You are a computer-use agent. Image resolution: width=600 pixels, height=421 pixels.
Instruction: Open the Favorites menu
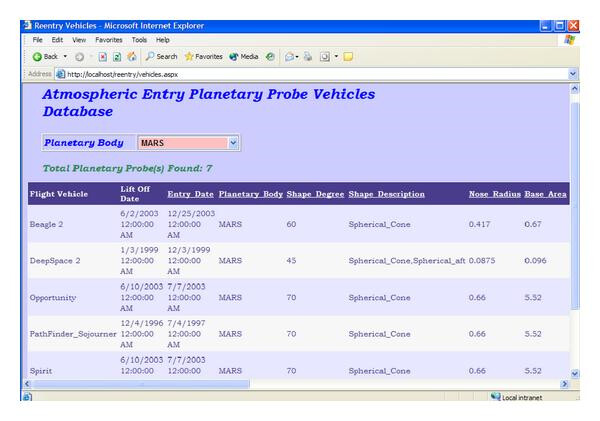109,40
